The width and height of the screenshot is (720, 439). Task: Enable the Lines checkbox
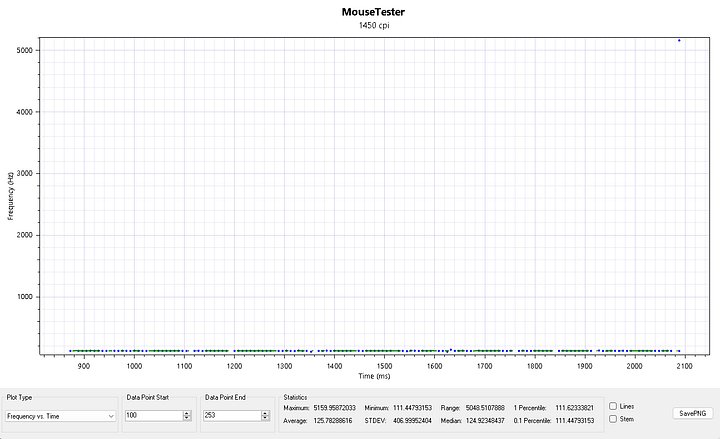(x=613, y=406)
